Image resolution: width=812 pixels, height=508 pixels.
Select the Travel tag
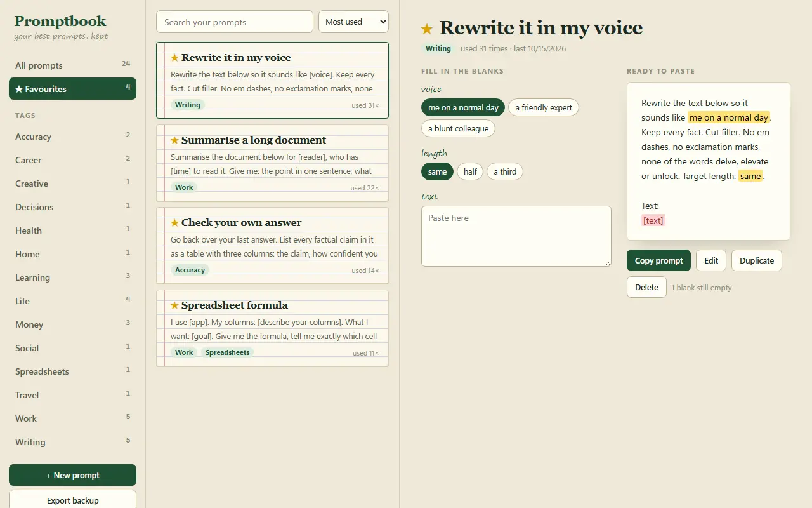click(72, 395)
